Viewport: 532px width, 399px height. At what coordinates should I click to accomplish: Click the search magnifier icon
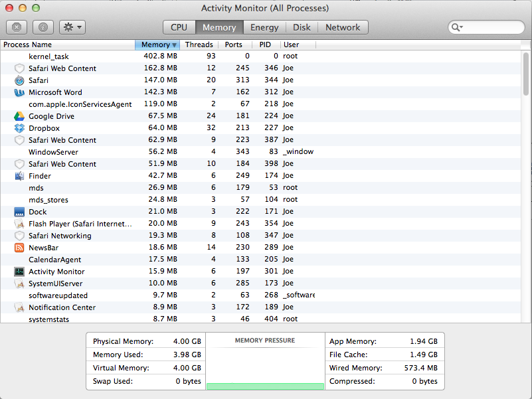coord(457,27)
